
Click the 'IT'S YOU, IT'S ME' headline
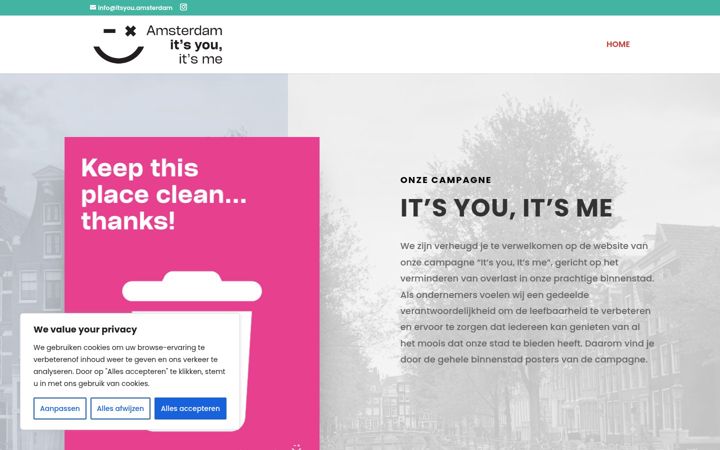point(506,208)
